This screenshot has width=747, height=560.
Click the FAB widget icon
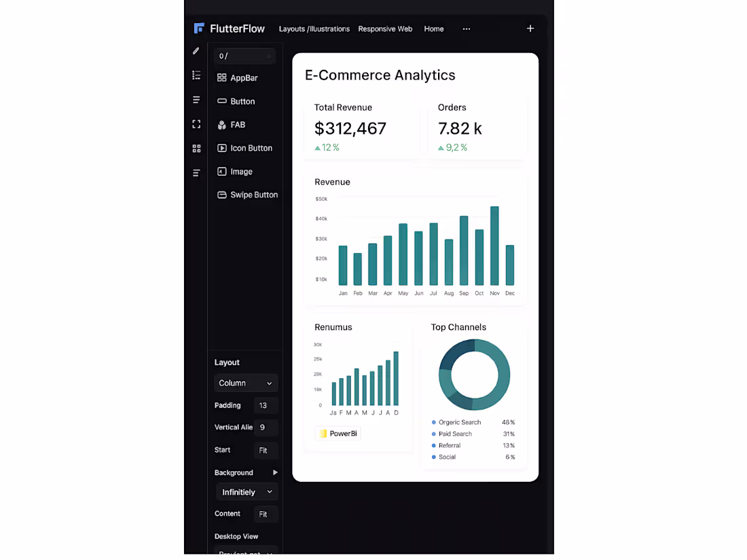coord(222,124)
